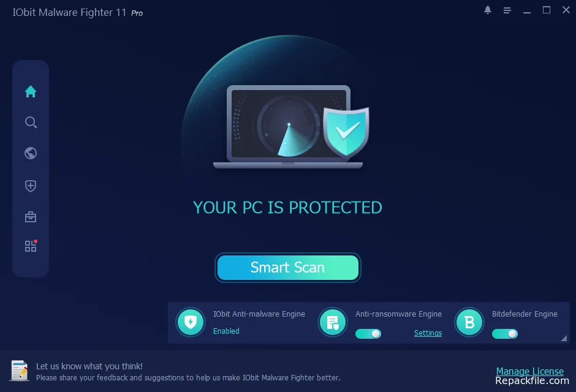The height and width of the screenshot is (392, 576).
Task: Open Browser Protection globe icon
Action: [x=31, y=153]
